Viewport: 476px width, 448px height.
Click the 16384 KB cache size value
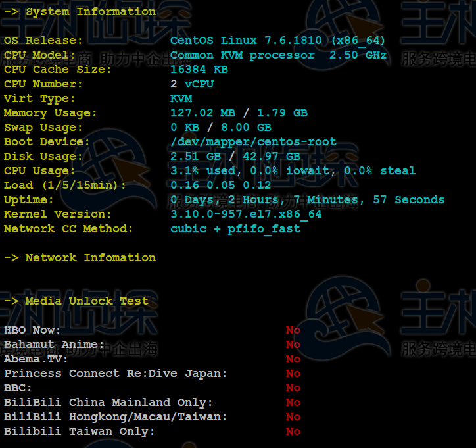click(x=199, y=69)
